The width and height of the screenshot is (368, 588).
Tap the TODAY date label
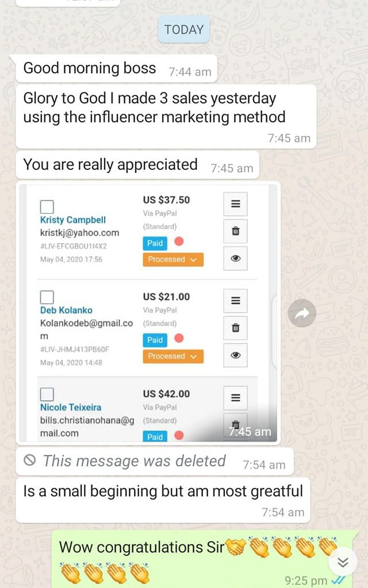click(x=184, y=30)
